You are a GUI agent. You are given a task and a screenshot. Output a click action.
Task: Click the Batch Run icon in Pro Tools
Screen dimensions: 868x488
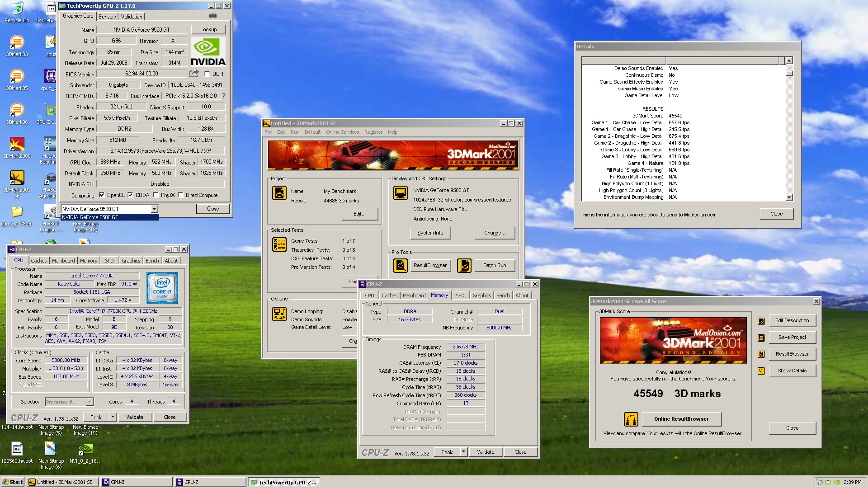(464, 266)
